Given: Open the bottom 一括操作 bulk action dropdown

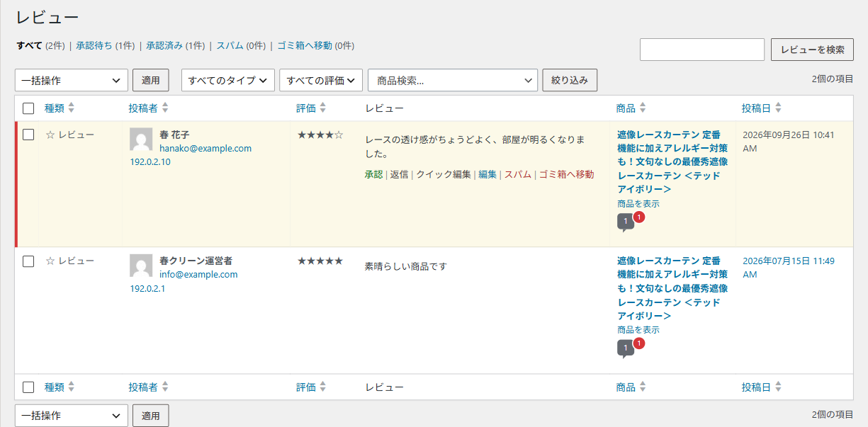Looking at the screenshot, I should click(72, 416).
